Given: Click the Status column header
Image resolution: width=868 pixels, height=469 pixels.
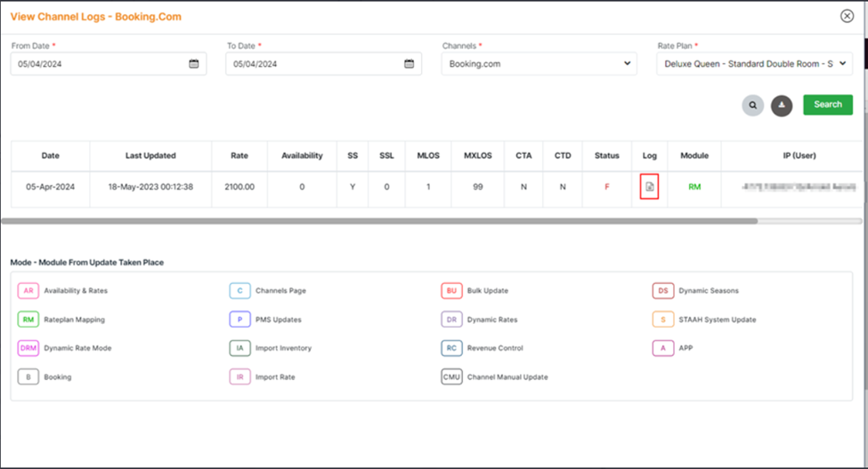Looking at the screenshot, I should click(606, 156).
